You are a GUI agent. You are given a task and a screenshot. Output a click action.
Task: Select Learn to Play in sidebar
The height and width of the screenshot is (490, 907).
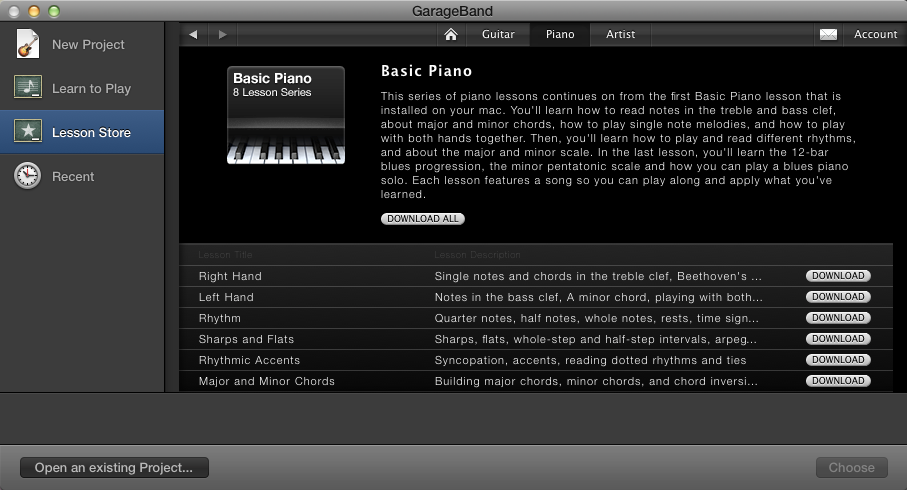[82, 89]
